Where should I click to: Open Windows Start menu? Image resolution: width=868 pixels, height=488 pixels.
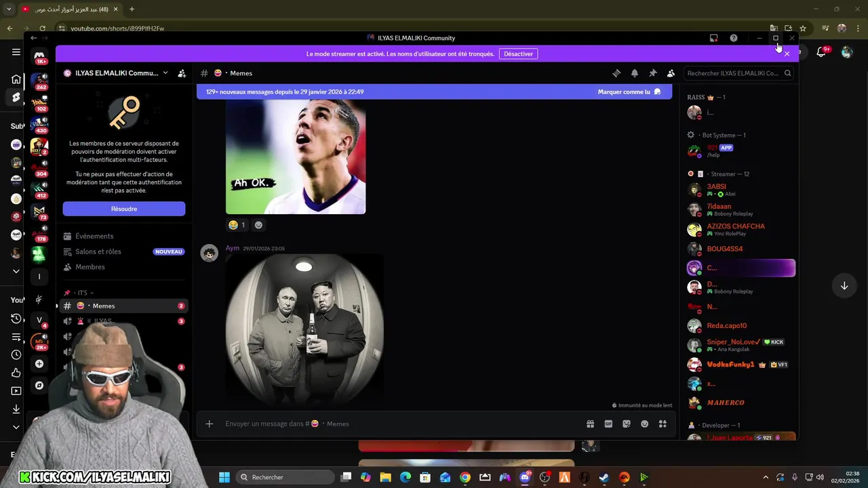(224, 477)
